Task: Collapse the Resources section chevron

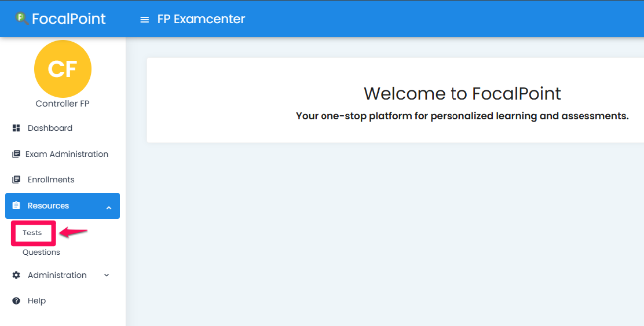Action: (x=109, y=208)
